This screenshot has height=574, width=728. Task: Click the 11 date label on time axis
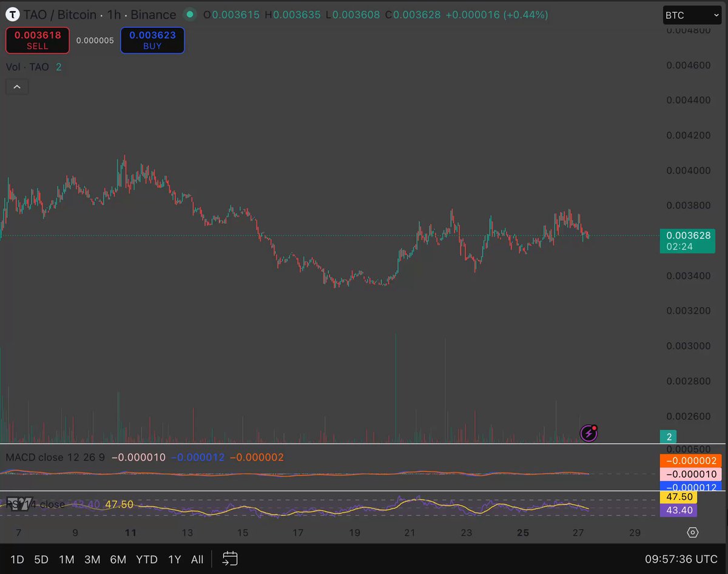130,533
